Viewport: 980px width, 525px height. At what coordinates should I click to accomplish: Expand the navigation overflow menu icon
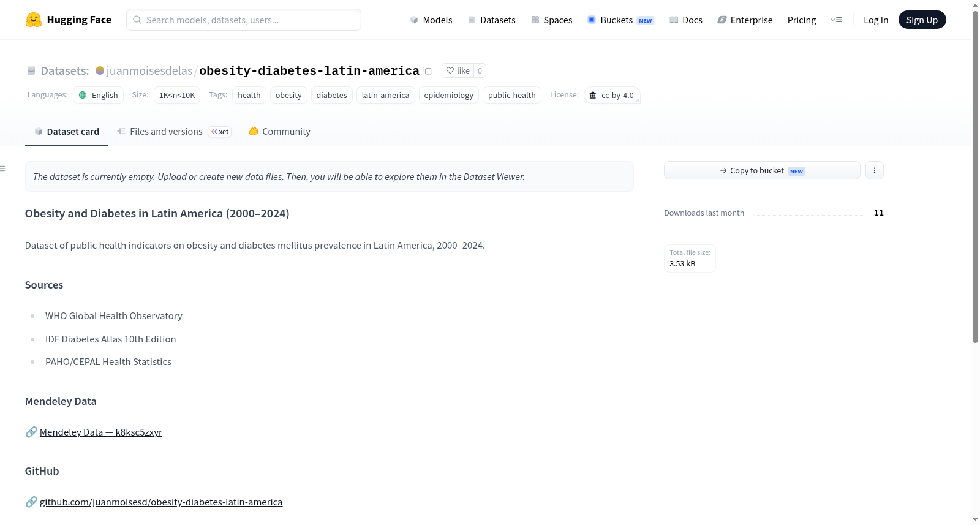pyautogui.click(x=836, y=20)
